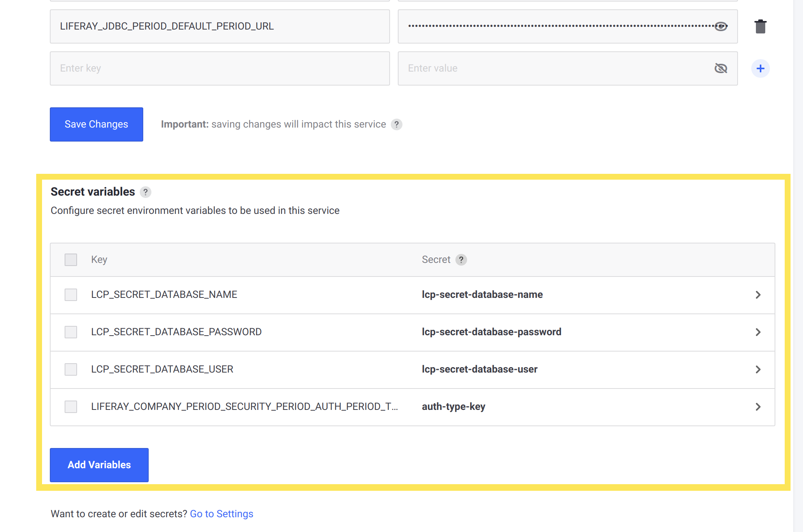Click the hidden value eye icon

[x=721, y=26]
